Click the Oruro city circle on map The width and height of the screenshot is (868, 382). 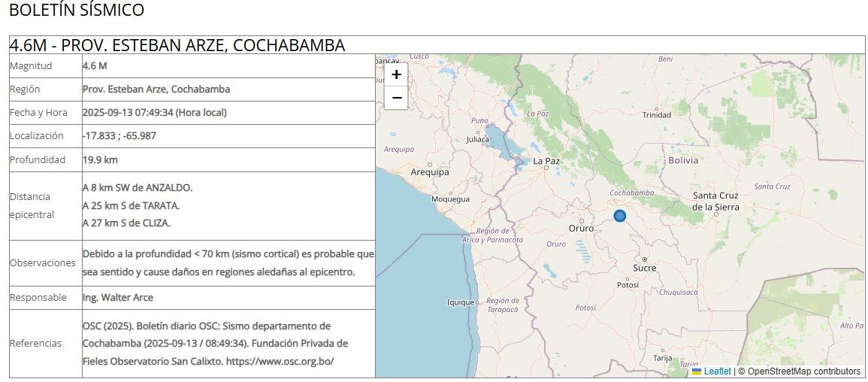[582, 220]
